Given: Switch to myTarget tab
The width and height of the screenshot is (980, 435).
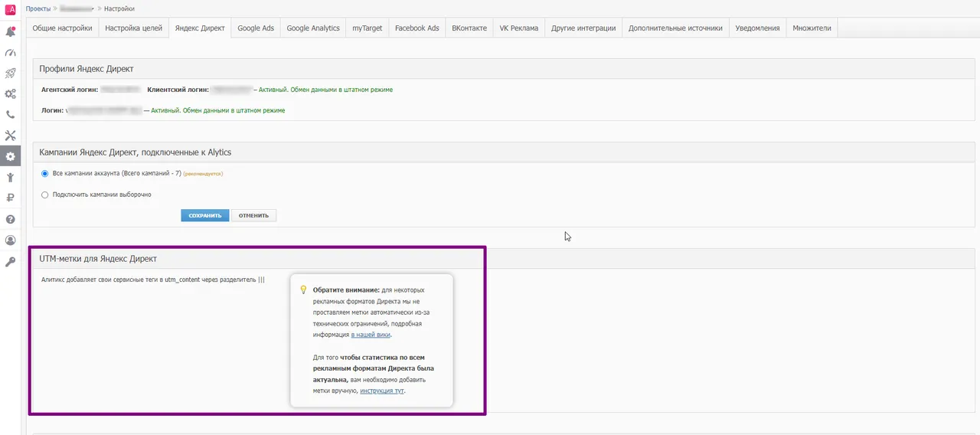Looking at the screenshot, I should tap(367, 28).
